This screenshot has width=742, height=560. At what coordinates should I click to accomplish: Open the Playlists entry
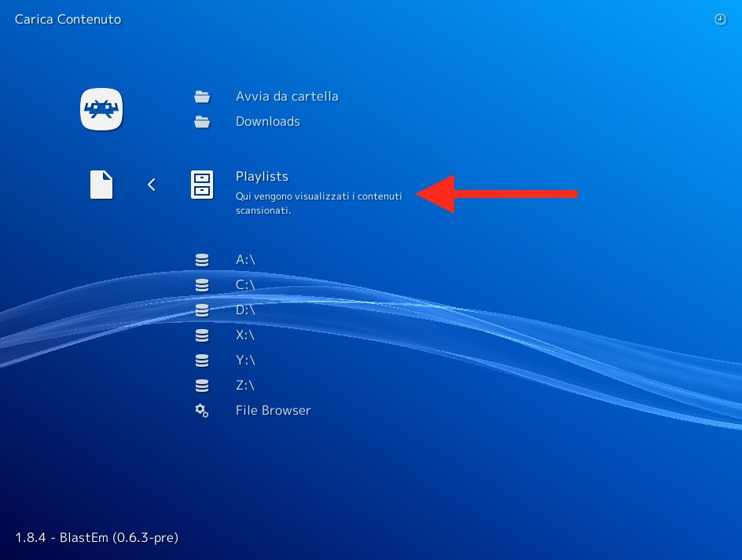(263, 177)
